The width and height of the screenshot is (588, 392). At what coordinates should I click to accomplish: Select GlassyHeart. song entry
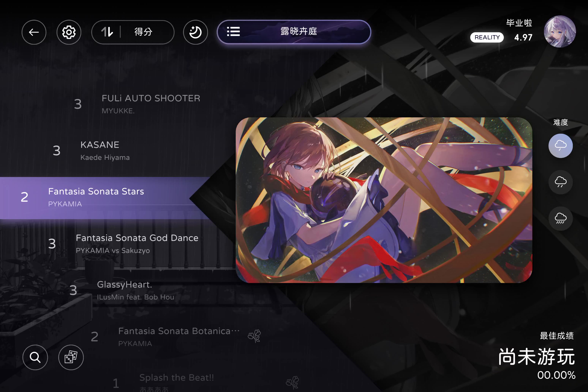pos(122,290)
